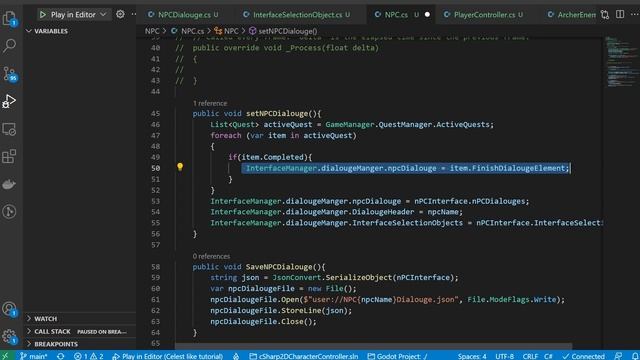The image size is (640, 360).
Task: Expand the BREAKPOINTS section
Action: click(80, 344)
